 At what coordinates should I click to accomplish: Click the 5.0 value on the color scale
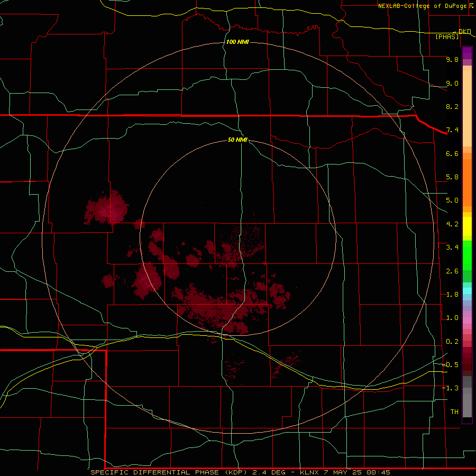point(452,200)
